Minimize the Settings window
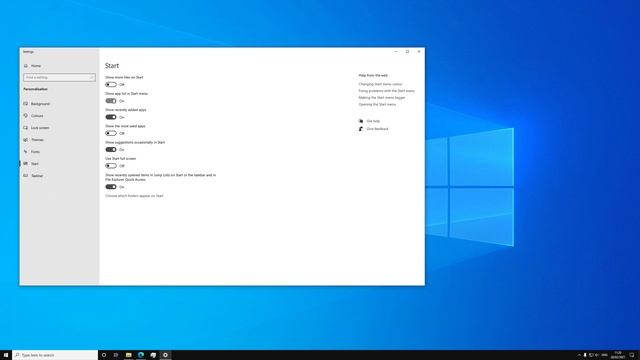This screenshot has height=360, width=640. click(396, 52)
